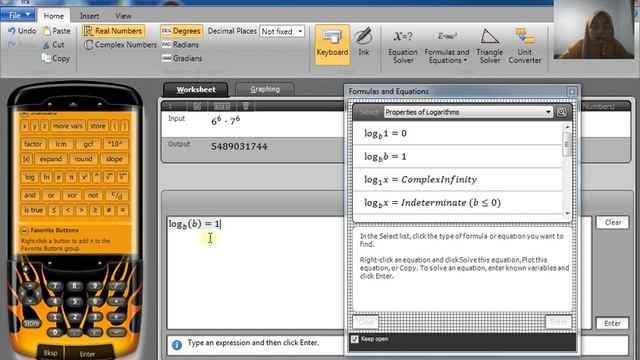Click the edit note icon in worksheet toolbar

click(x=197, y=106)
